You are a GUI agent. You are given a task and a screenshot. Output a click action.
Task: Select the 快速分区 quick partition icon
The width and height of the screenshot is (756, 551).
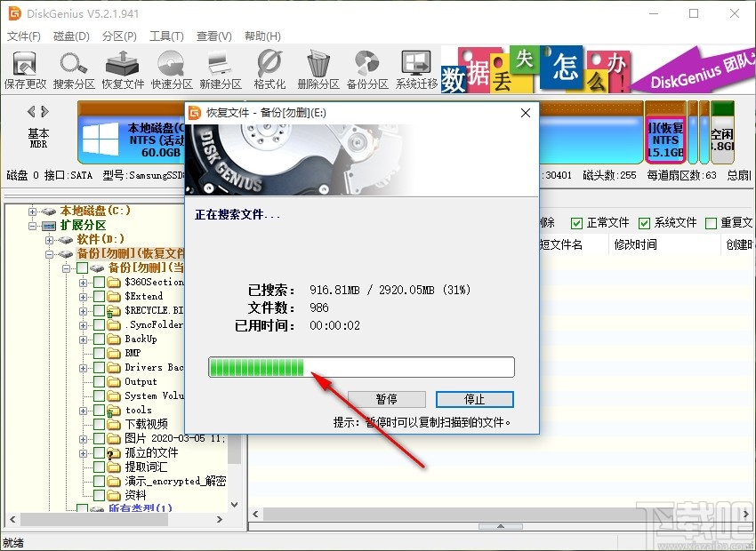pos(172,70)
